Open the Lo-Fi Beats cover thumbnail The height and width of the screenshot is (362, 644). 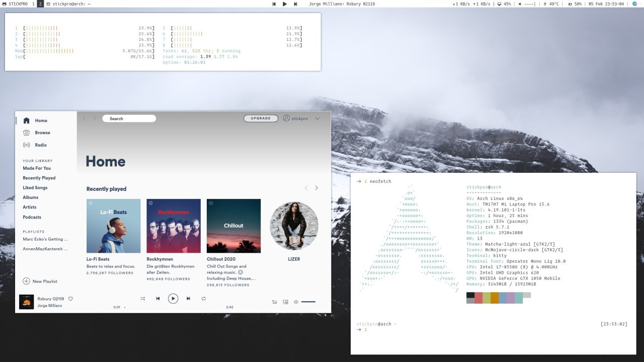pyautogui.click(x=113, y=226)
